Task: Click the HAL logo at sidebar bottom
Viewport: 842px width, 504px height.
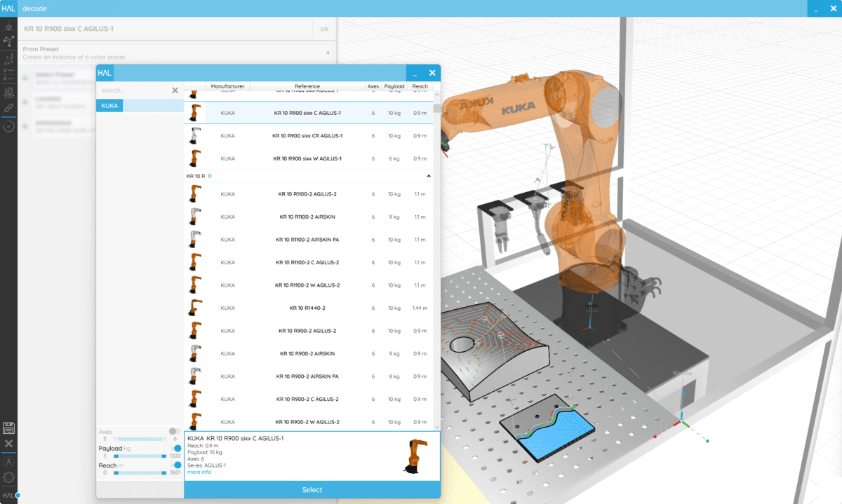Action: [8, 495]
